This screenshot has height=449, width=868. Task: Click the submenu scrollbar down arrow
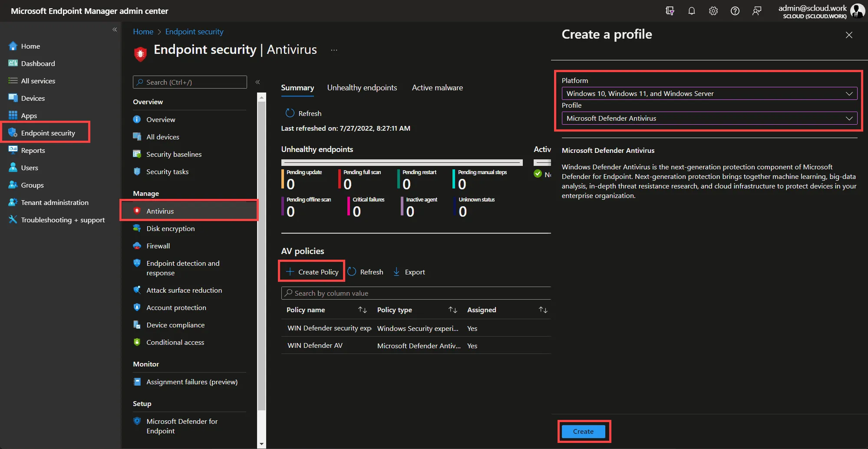point(261,444)
